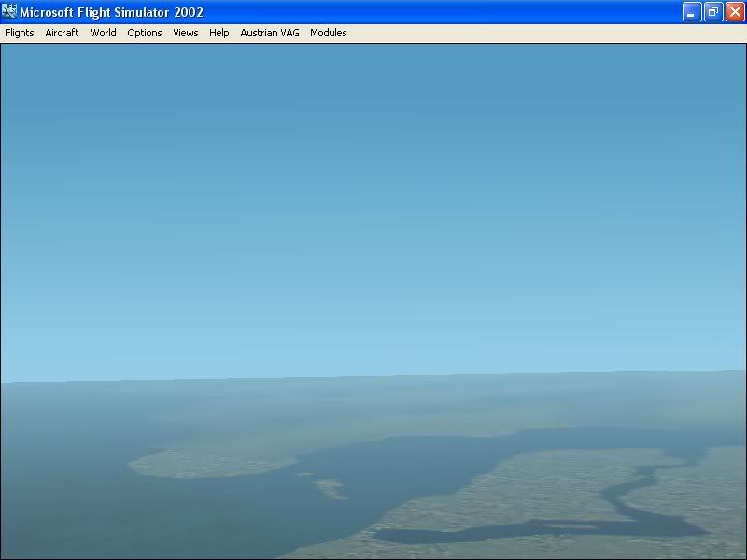This screenshot has width=747, height=560.
Task: Click the open blue sky area
Action: [373, 187]
